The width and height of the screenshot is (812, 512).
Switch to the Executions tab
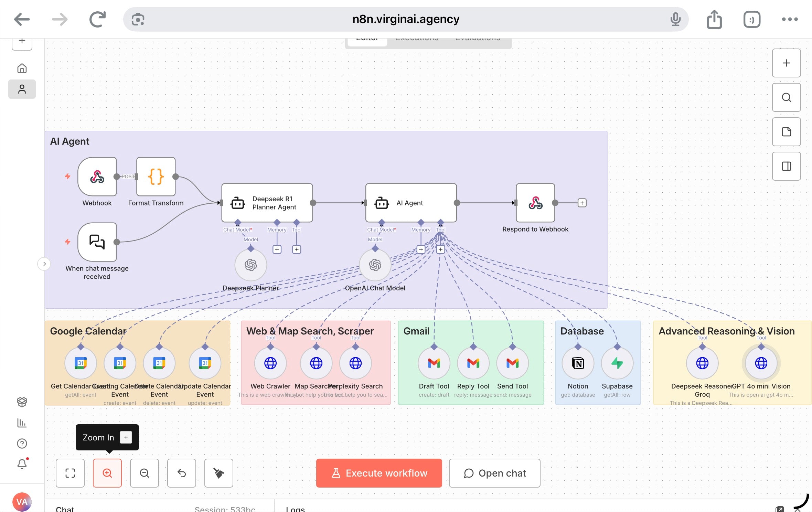(417, 38)
